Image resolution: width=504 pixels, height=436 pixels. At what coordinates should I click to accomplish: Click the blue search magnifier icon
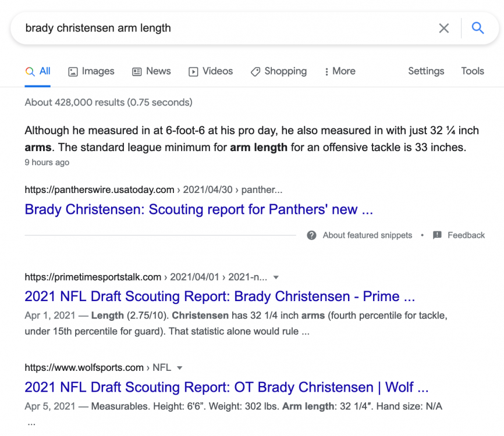(x=478, y=28)
